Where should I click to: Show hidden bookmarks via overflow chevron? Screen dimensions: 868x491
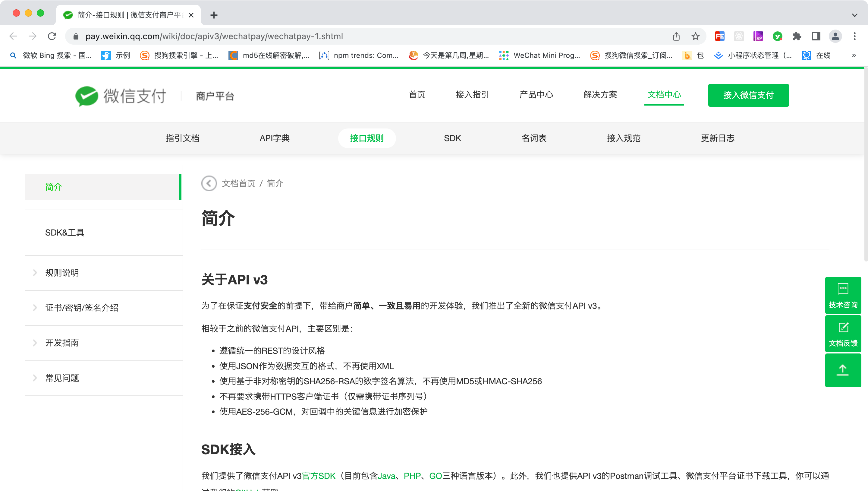tap(854, 55)
